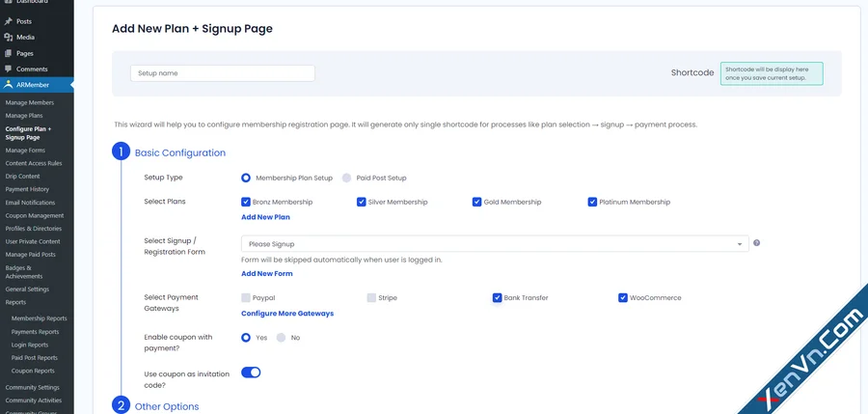Open the Reports section
This screenshot has height=414, width=868.
(15, 303)
